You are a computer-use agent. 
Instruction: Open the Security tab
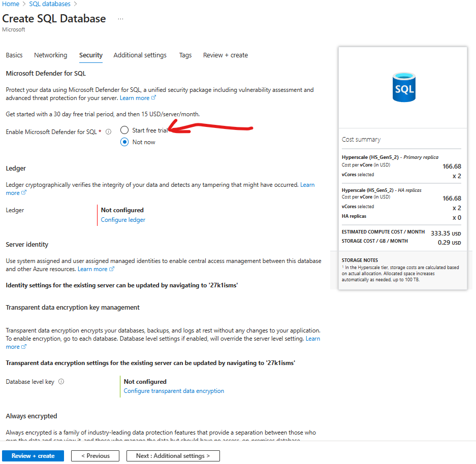(x=91, y=55)
